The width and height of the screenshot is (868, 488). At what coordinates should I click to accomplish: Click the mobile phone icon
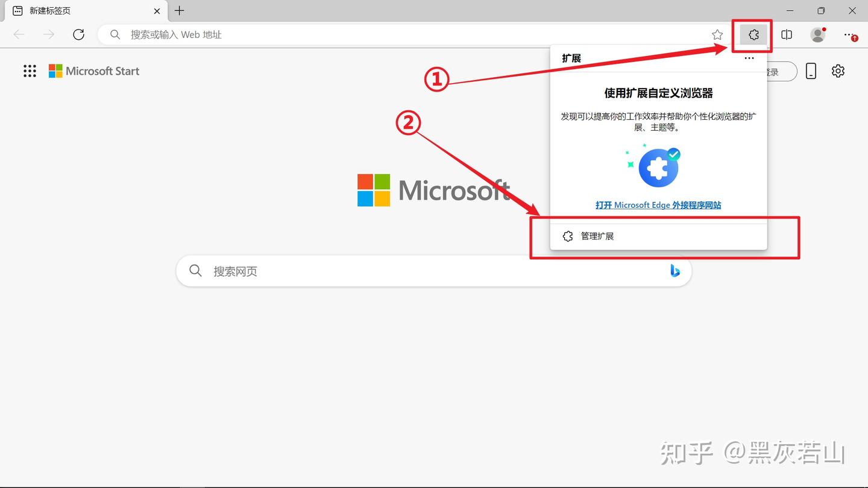[x=811, y=71]
